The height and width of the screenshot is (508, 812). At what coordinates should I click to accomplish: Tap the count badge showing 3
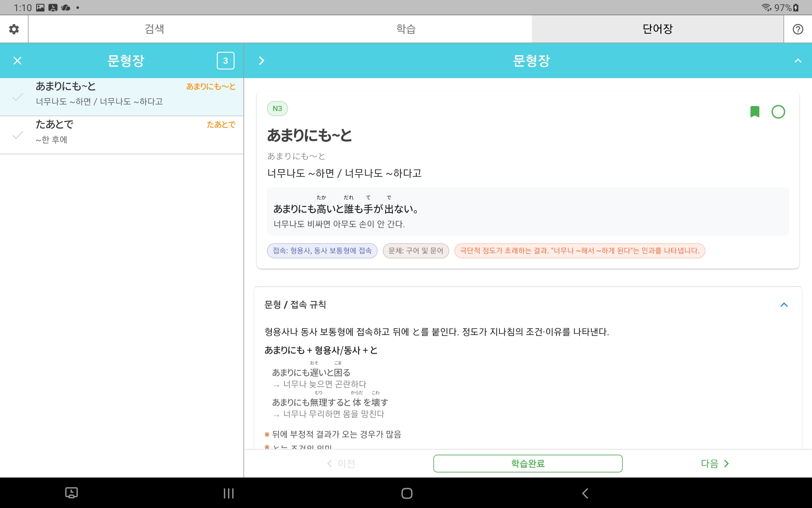226,61
